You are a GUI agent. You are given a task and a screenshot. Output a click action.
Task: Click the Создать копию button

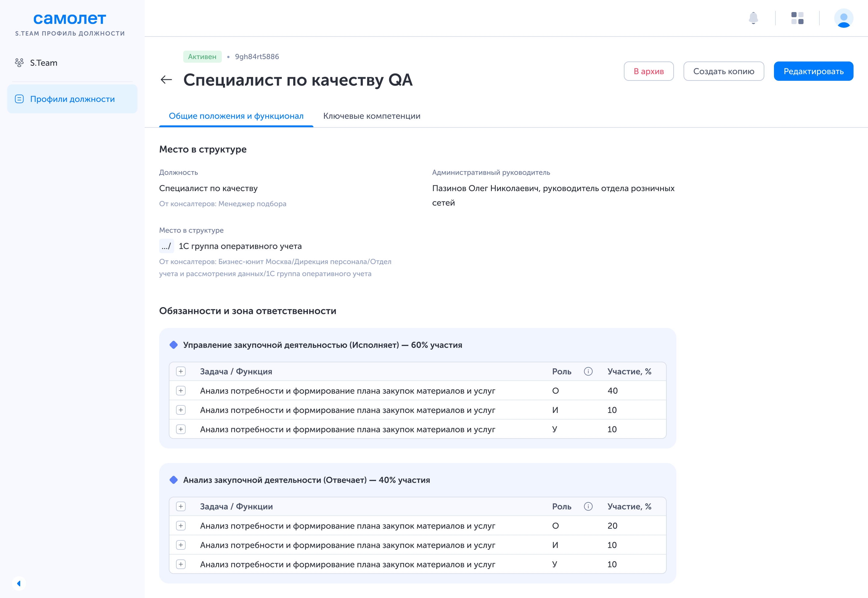(723, 71)
